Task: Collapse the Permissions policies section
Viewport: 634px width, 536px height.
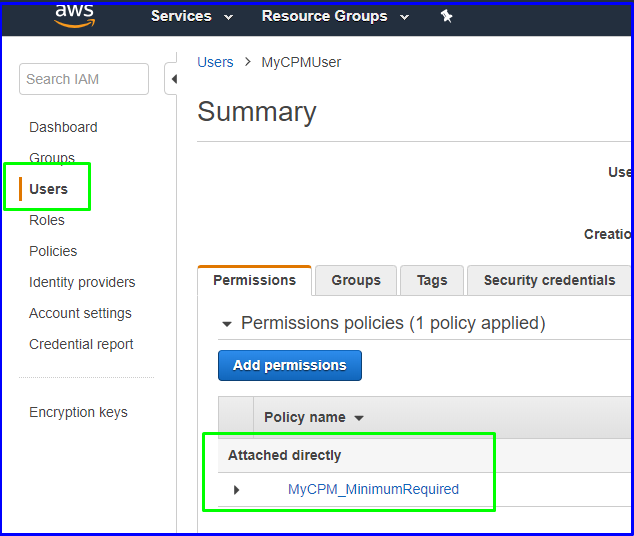Action: point(227,324)
